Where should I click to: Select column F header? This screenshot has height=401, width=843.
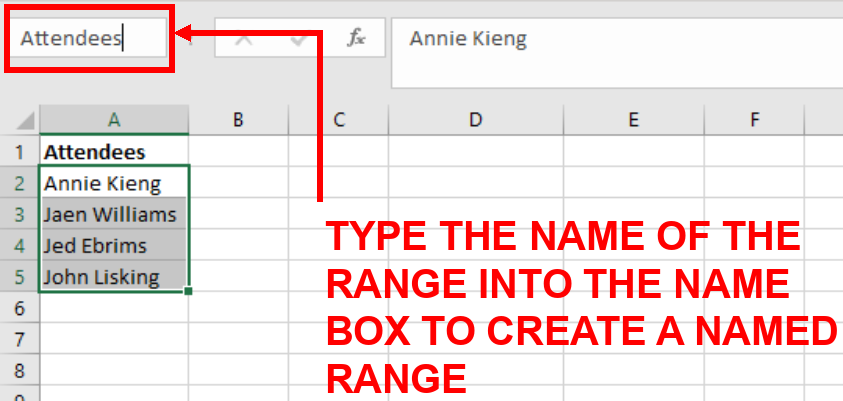coord(754,120)
